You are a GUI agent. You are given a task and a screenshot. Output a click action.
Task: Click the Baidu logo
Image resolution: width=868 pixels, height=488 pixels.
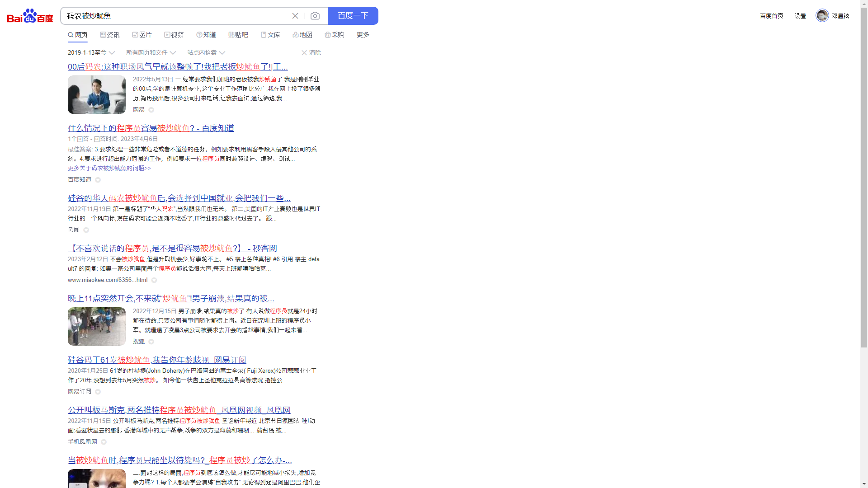pyautogui.click(x=30, y=16)
